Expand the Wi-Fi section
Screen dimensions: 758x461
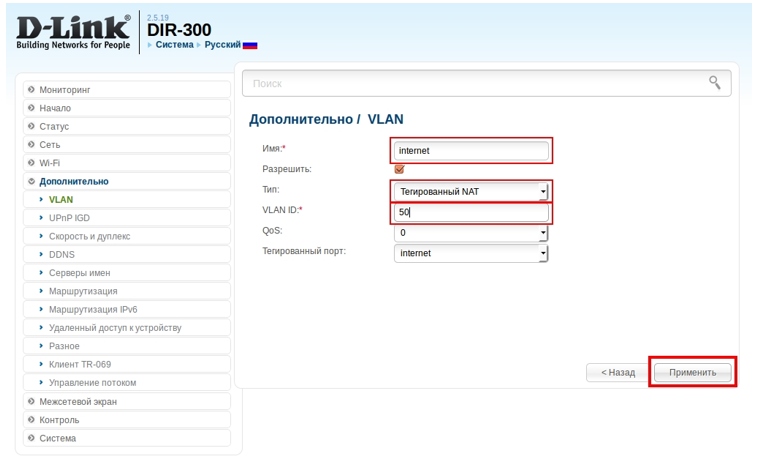click(x=50, y=163)
